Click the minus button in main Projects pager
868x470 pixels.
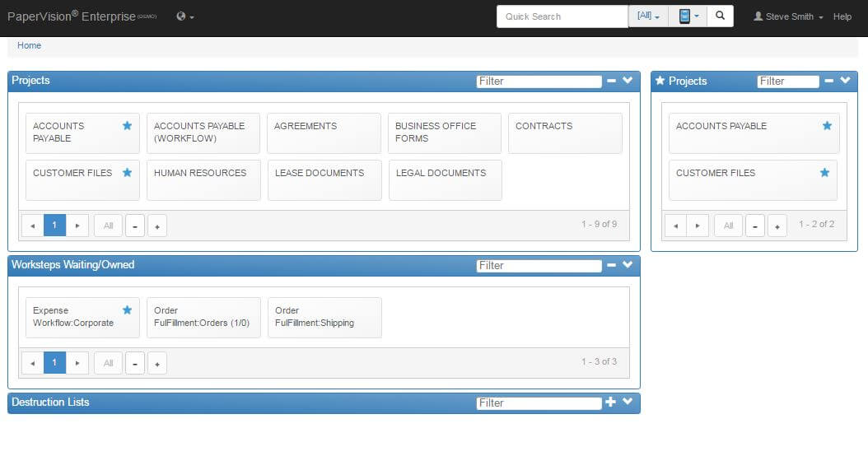(135, 226)
